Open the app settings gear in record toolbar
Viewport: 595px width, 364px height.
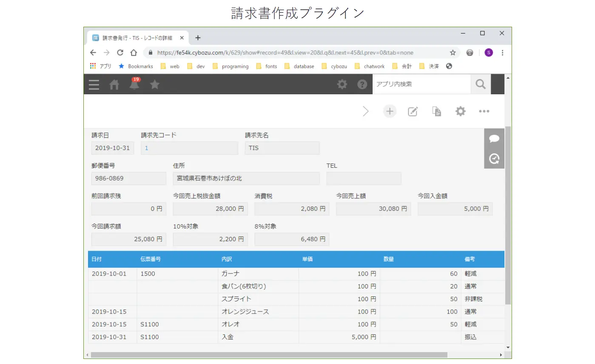tap(460, 111)
